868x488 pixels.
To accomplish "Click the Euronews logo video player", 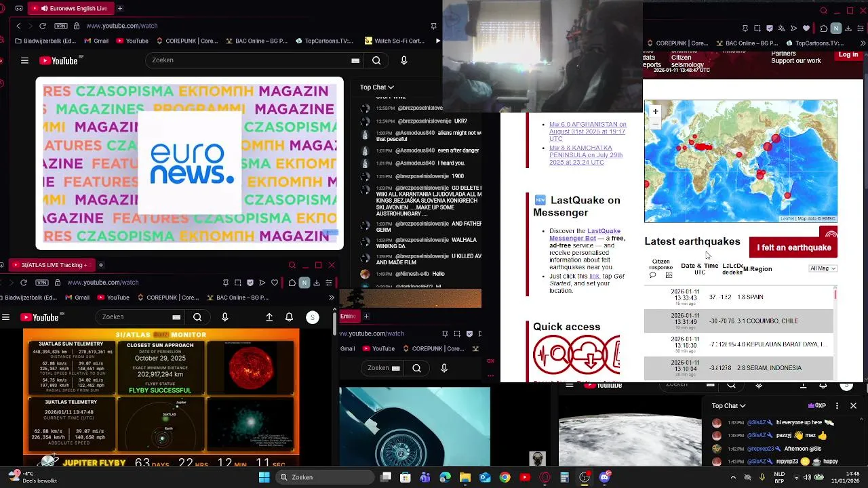I will pos(190,163).
